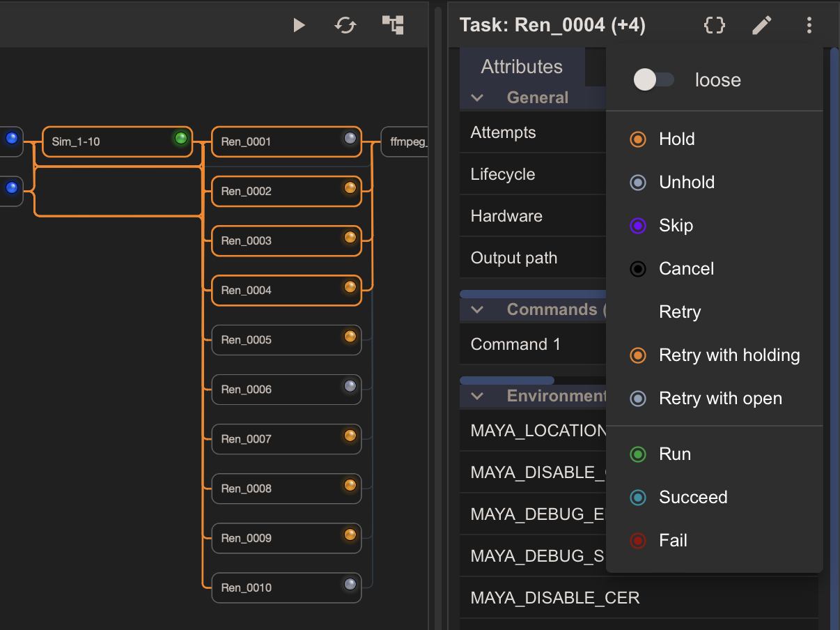840x630 pixels.
Task: Choose Run in the task menu
Action: pyautogui.click(x=715, y=454)
